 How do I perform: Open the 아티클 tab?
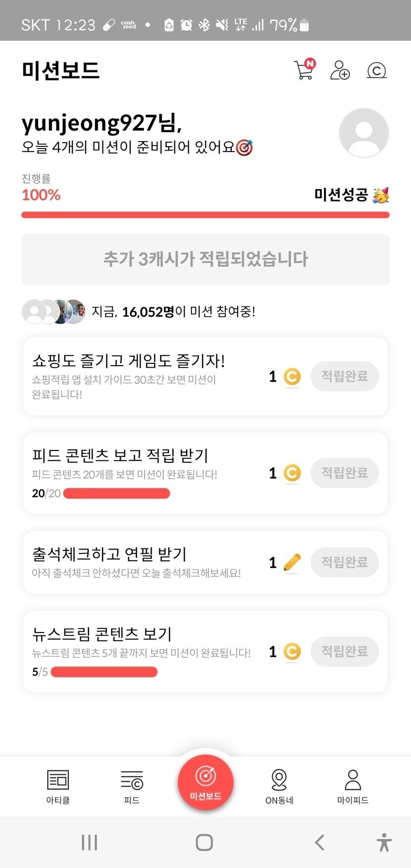58,786
